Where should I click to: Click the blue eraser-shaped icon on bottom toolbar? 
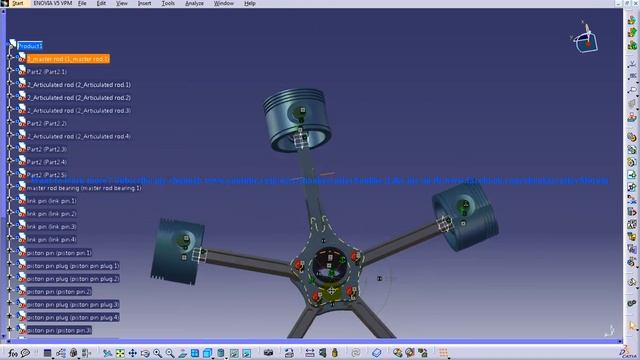point(376,353)
